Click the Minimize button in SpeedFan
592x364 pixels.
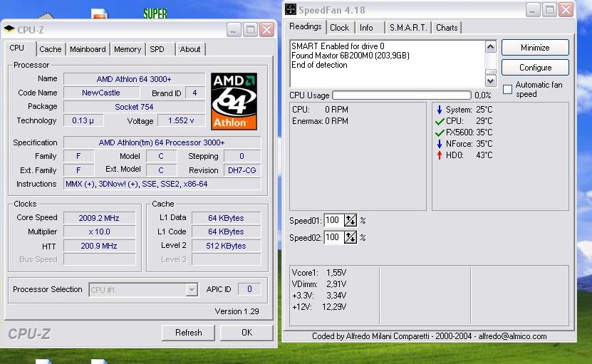[x=535, y=48]
